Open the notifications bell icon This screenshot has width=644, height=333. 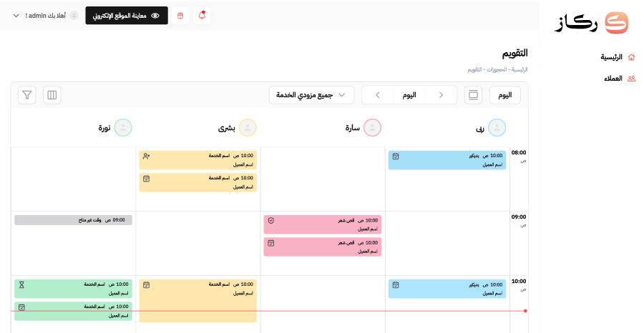click(202, 16)
